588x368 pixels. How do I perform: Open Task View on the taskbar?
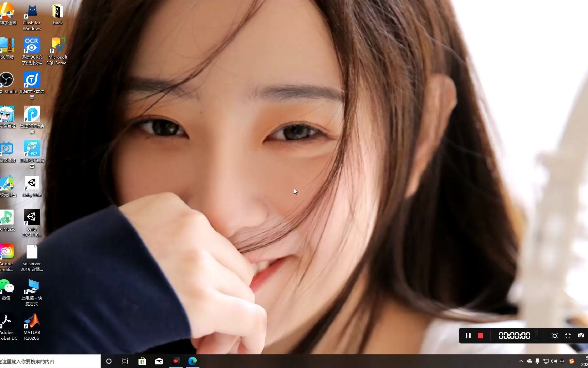pyautogui.click(x=125, y=361)
